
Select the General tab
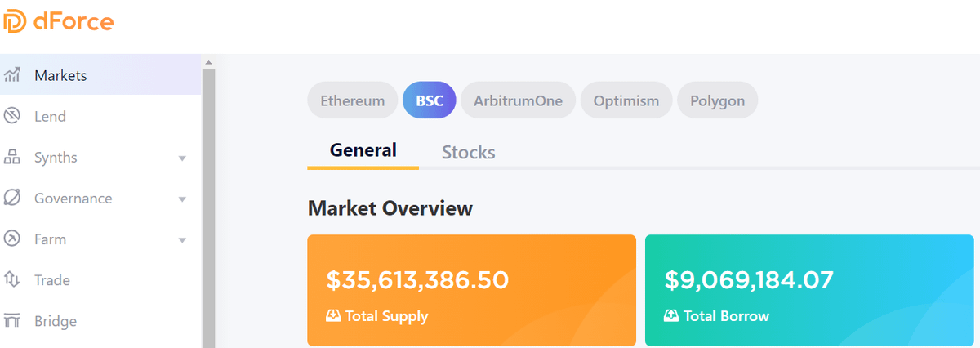tap(363, 150)
